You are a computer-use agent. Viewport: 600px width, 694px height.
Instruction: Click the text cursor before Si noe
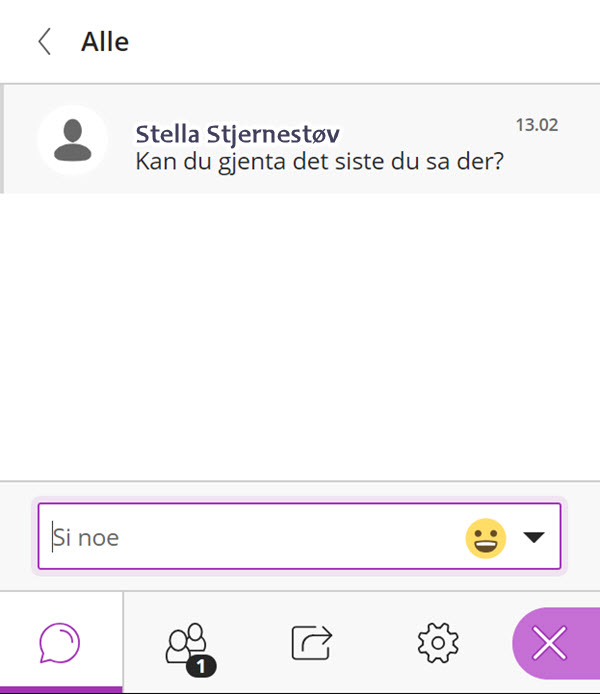[x=53, y=537]
